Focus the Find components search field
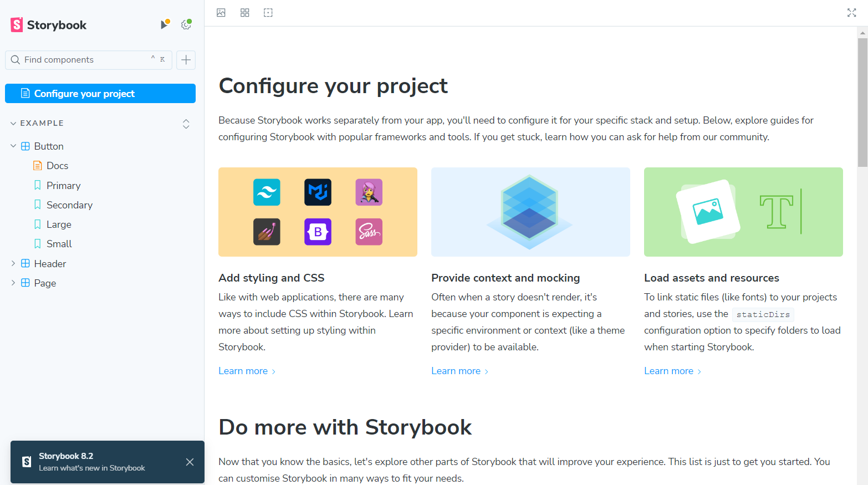868x485 pixels. pyautogui.click(x=89, y=60)
